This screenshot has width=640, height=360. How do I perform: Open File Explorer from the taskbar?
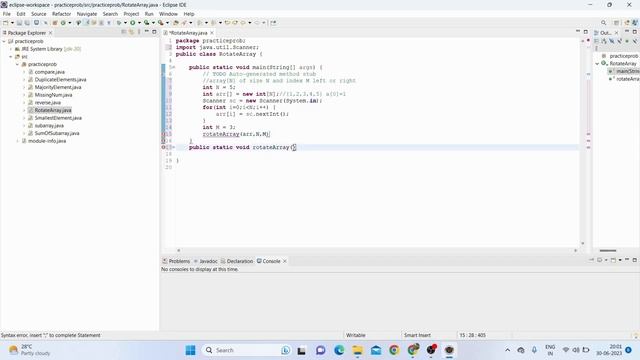pos(358,350)
